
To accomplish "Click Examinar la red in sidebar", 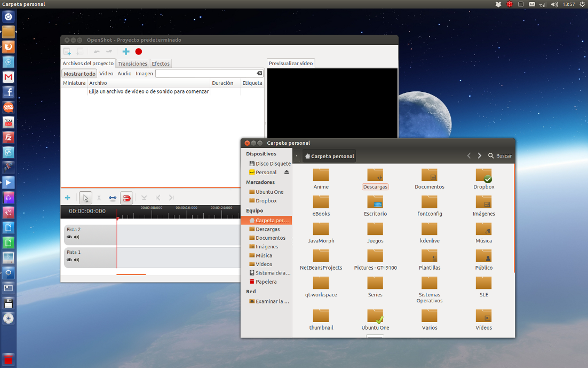I will (x=269, y=301).
